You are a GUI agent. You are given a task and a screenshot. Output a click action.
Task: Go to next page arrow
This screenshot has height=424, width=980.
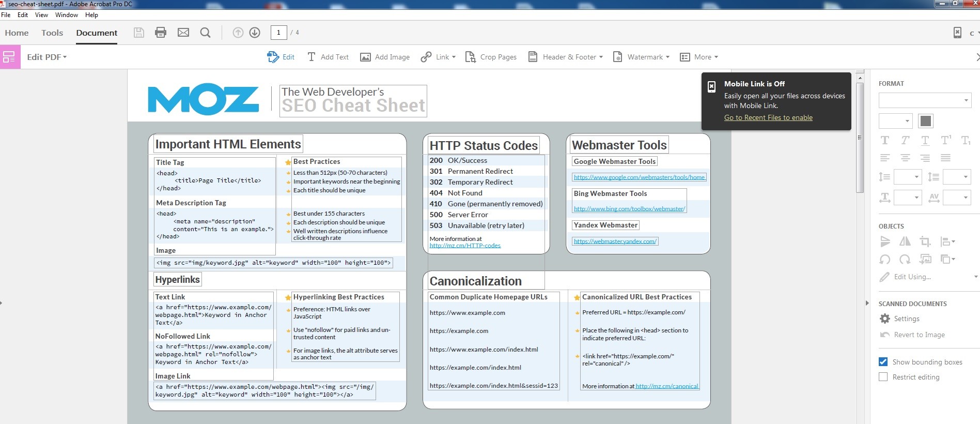pos(255,33)
